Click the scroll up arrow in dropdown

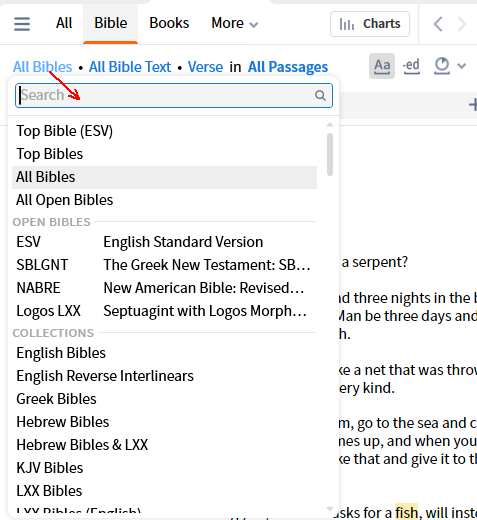coord(330,125)
